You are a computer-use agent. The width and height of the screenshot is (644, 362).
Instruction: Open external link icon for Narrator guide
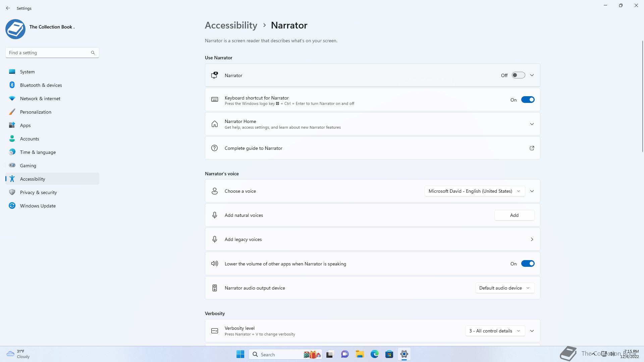(532, 148)
